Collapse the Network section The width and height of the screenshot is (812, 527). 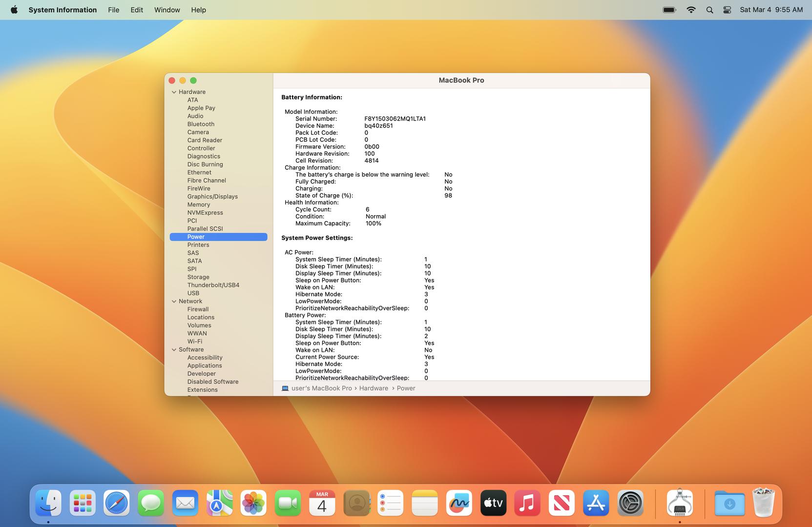[x=174, y=301]
